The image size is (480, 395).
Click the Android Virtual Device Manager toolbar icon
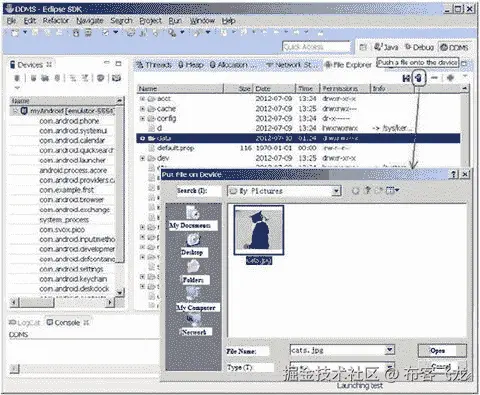[88, 32]
